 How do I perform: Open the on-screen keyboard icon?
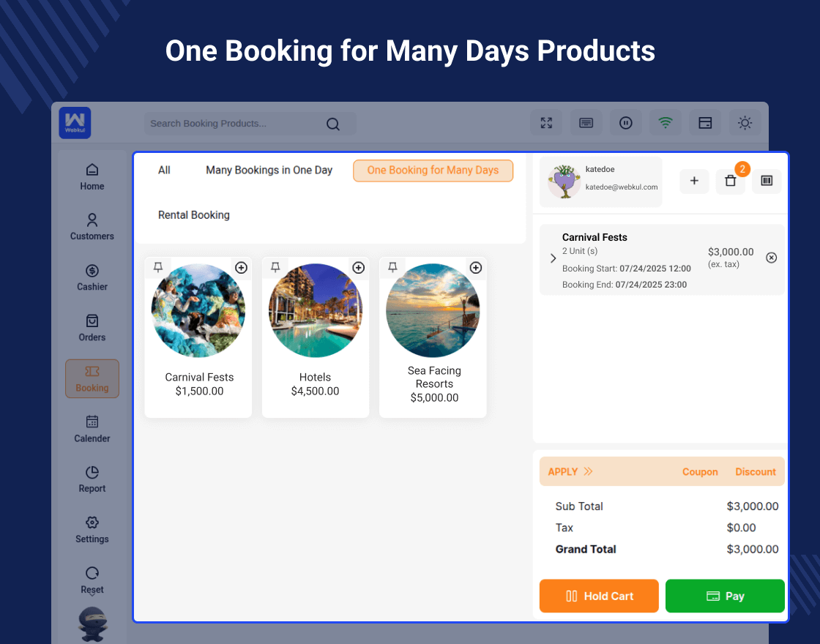point(586,123)
